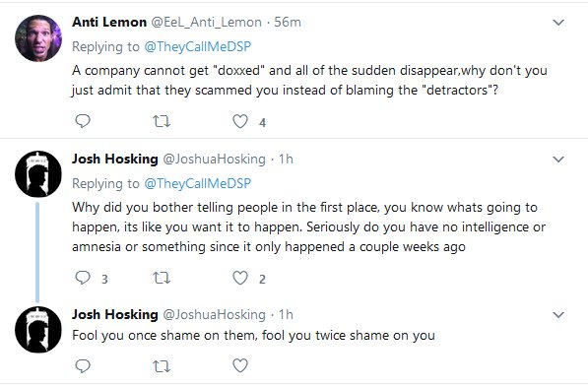Visit @TheyCallMeDSP link in Anti Lemon's reply
This screenshot has height=387, width=588.
pos(198,46)
